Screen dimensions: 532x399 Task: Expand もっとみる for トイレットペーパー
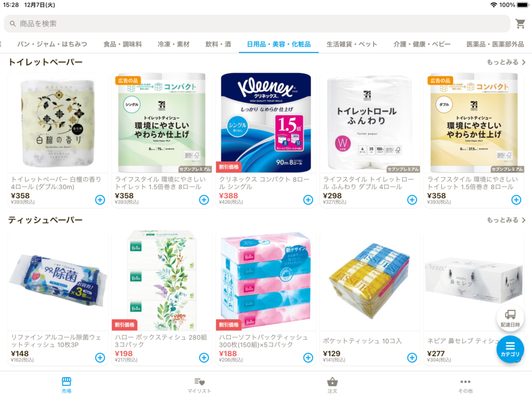pyautogui.click(x=506, y=62)
